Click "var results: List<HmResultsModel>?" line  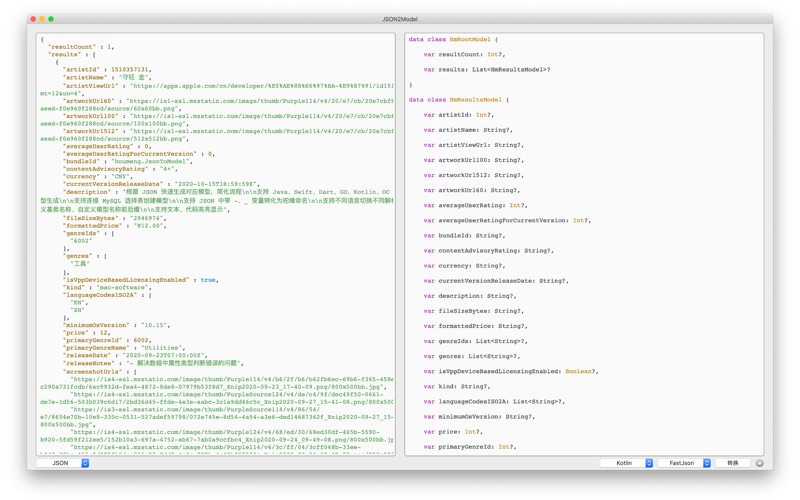[x=487, y=69]
